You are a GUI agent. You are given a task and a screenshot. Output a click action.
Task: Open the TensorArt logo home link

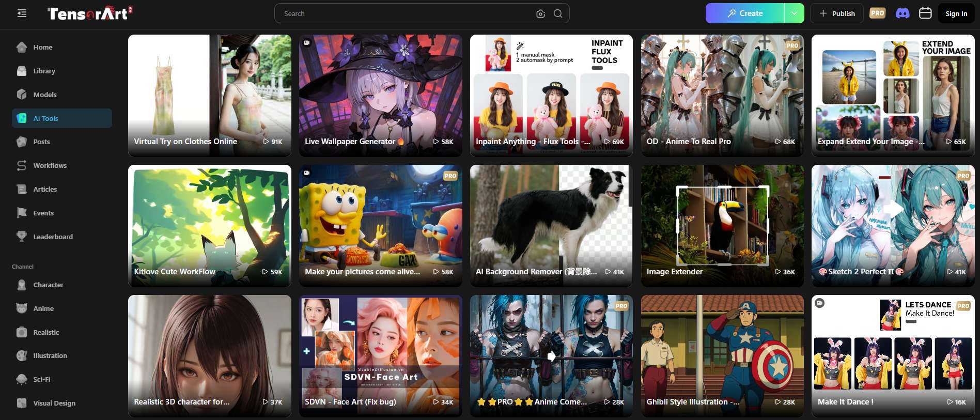click(x=90, y=13)
